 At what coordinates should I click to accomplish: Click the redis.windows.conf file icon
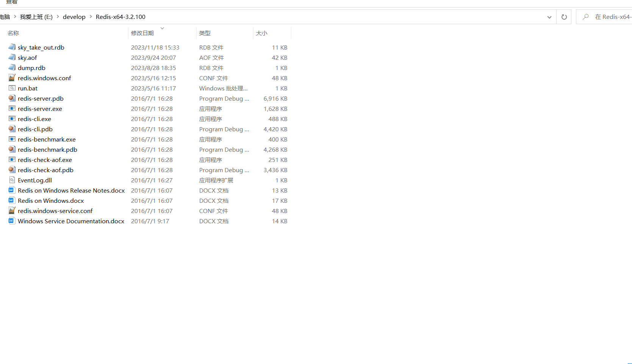coord(12,78)
